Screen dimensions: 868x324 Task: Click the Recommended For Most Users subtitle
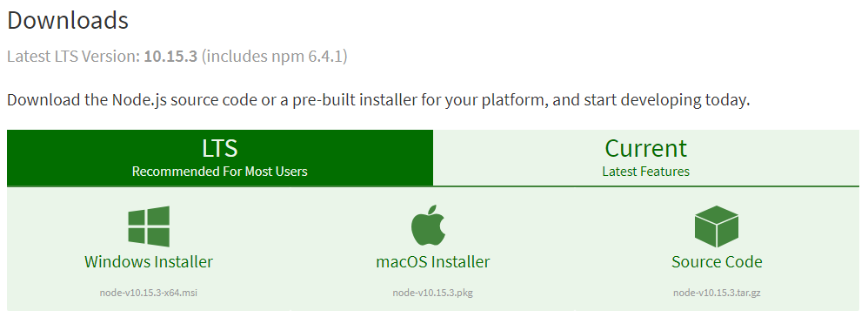[220, 172]
